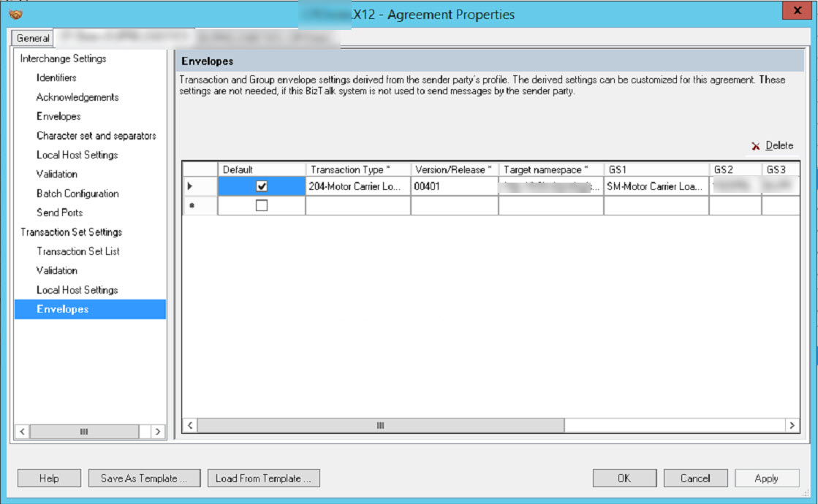Select the 204-Motor Carrier Lo... transaction type cell
Screen dimensions: 818x504
(x=358, y=186)
